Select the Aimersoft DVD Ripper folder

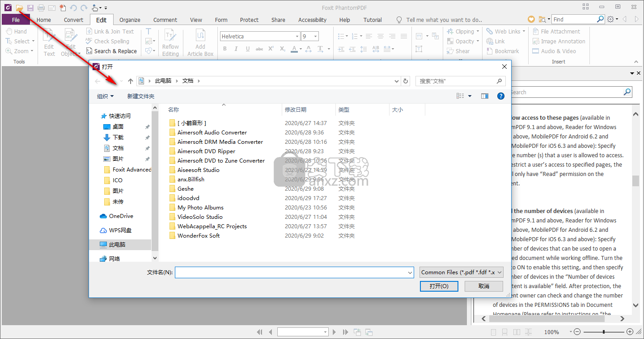coord(206,151)
